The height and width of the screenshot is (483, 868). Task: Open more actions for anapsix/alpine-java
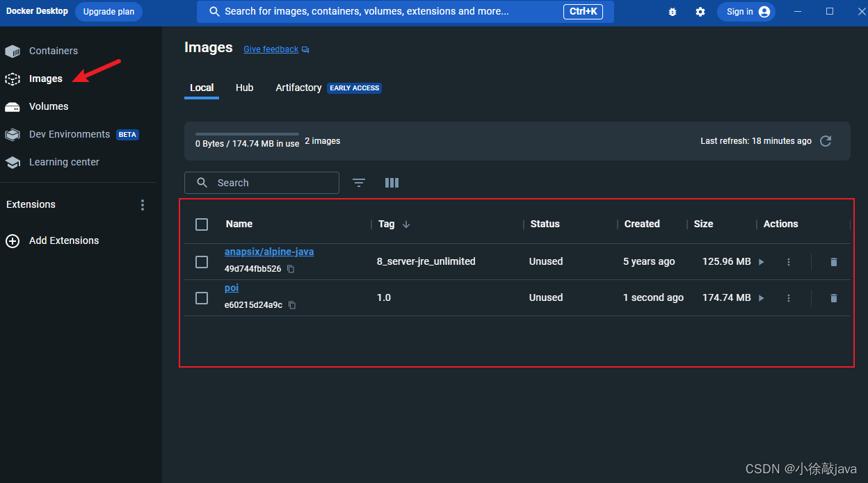(x=789, y=262)
